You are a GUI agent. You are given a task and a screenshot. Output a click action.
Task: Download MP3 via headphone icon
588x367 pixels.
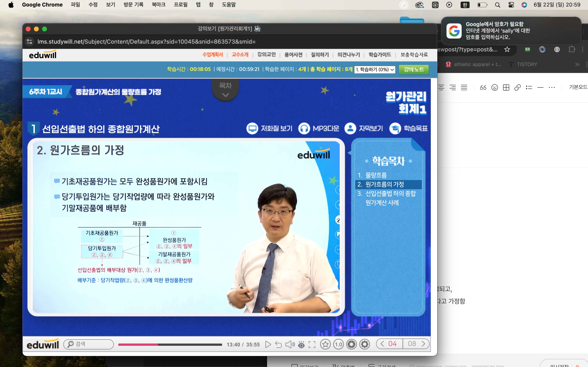click(304, 128)
